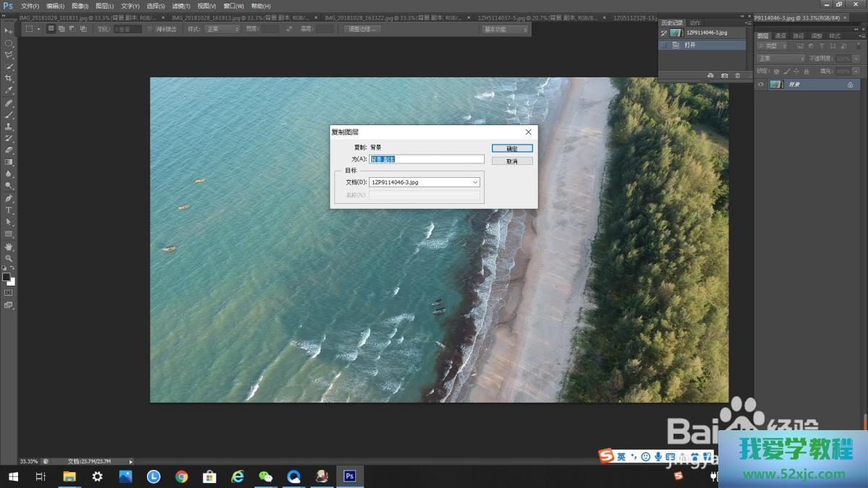Select the Pen tool

coord(9,198)
